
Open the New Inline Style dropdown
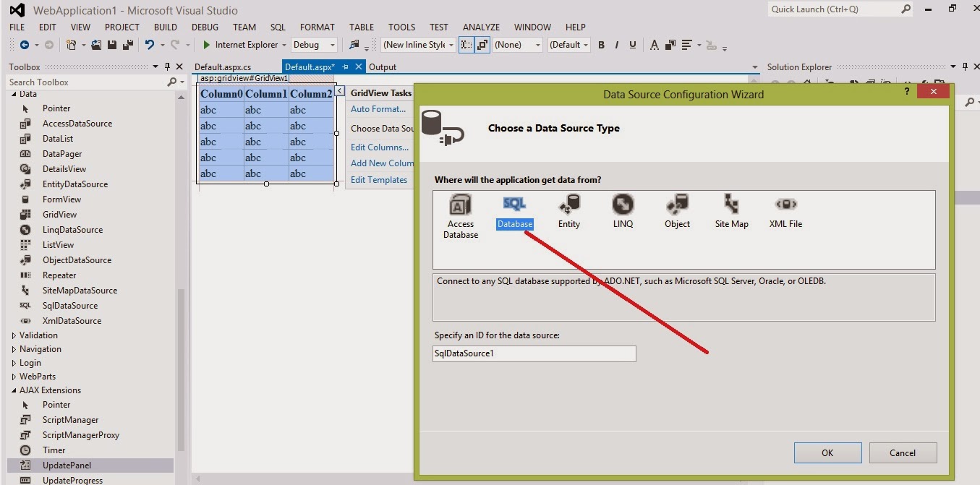click(x=418, y=45)
